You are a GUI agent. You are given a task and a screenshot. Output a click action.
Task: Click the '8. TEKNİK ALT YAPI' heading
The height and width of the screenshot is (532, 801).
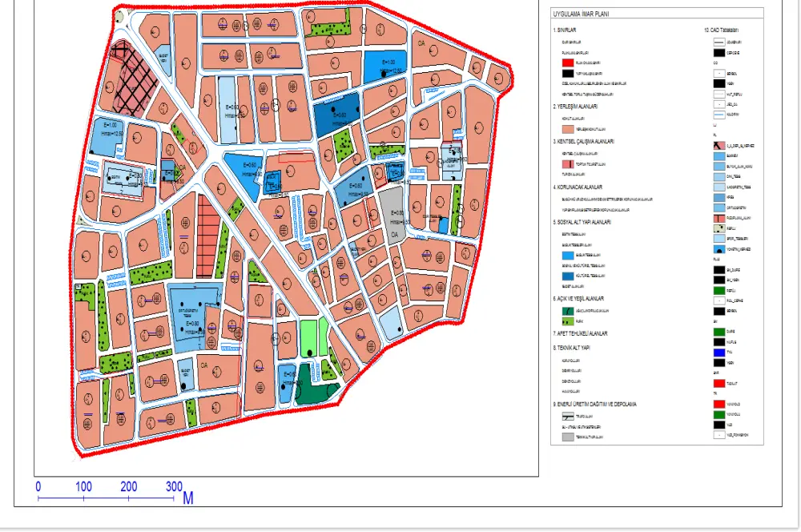tap(572, 348)
